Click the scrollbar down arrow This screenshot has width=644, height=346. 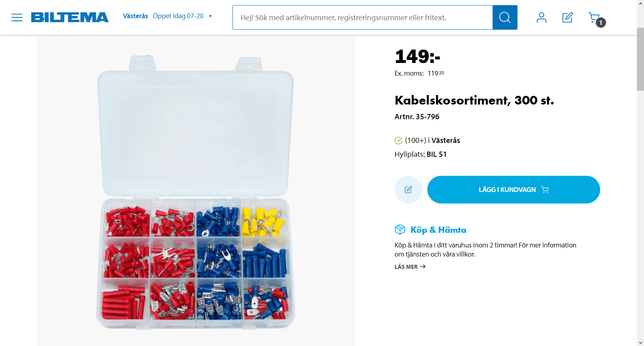(x=640, y=342)
